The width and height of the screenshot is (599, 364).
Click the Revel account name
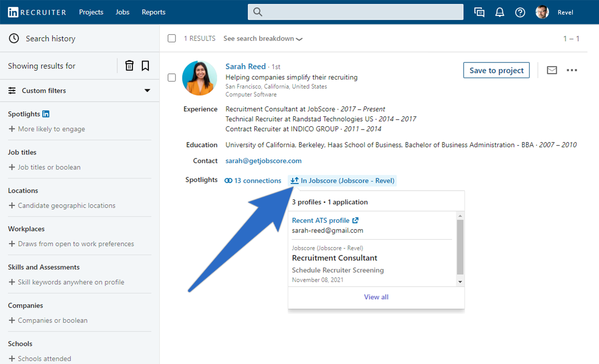click(x=565, y=12)
